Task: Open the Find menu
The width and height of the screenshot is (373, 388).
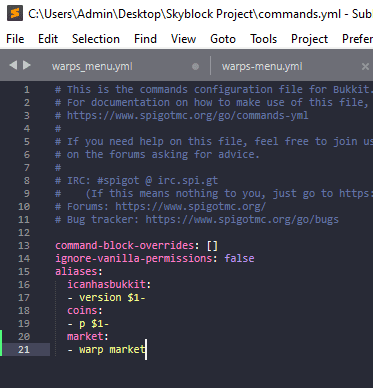Action: (145, 39)
